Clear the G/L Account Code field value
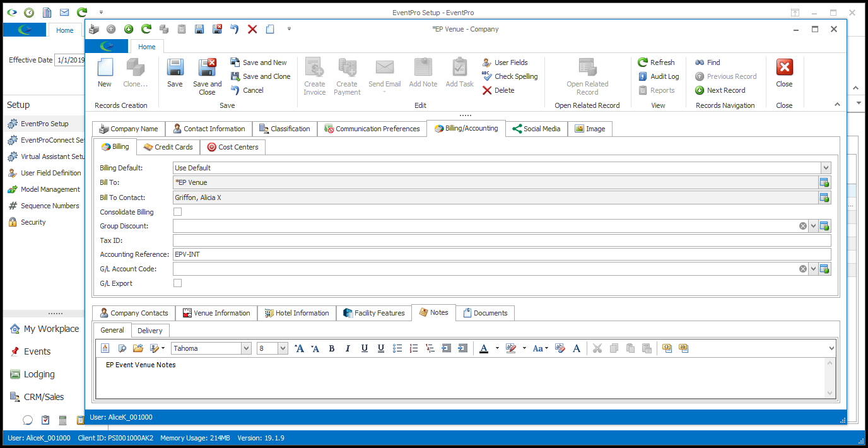Viewport: 868px width, 448px height. (803, 269)
